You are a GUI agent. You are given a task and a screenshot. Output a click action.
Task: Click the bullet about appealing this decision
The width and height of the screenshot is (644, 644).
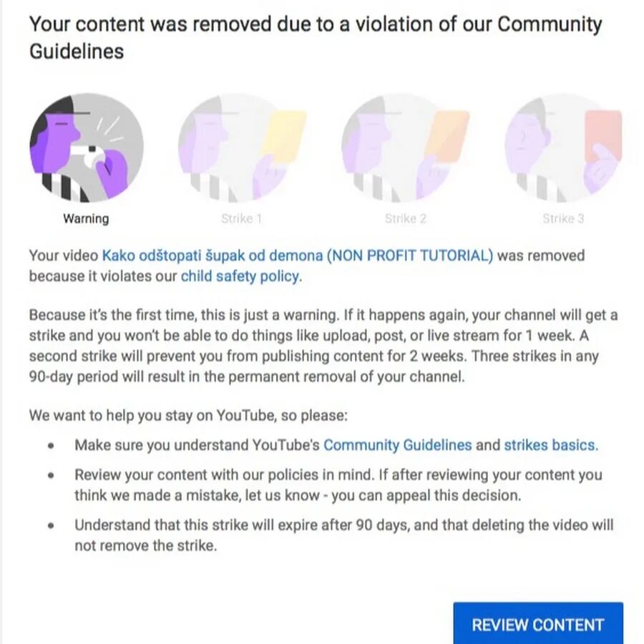338,484
